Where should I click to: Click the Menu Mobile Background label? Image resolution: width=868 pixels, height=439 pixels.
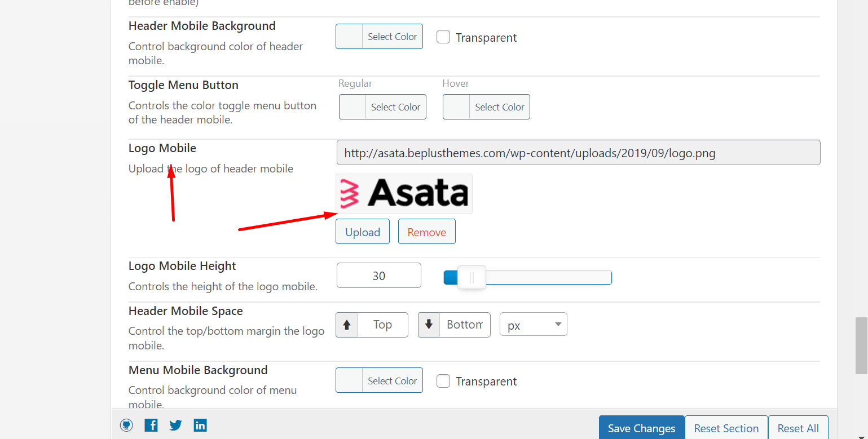(x=198, y=370)
